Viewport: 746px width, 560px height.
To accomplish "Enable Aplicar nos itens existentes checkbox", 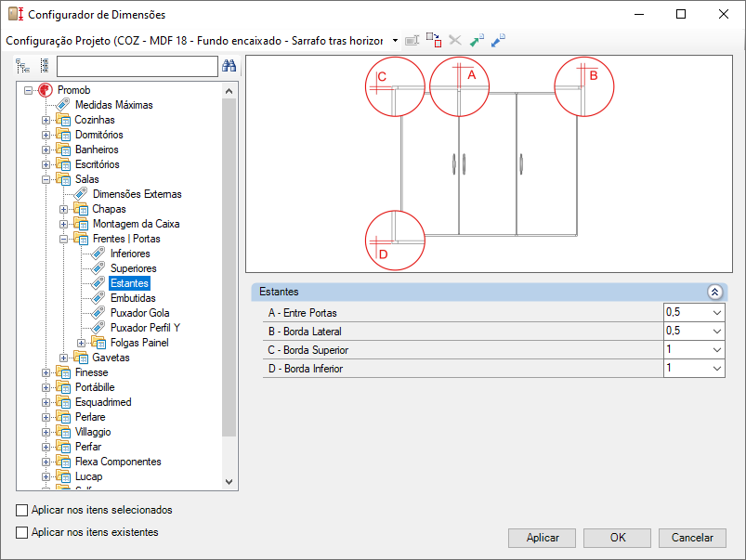I will 22,532.
